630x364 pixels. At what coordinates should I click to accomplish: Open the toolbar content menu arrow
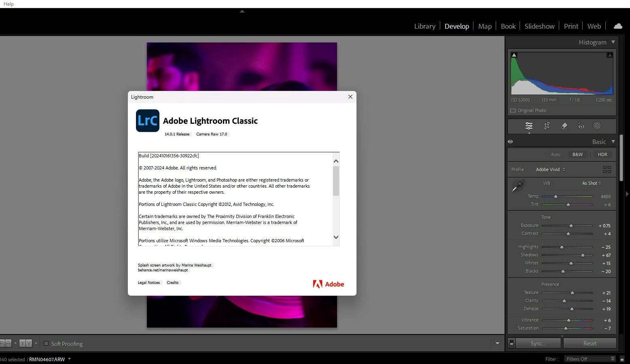click(497, 343)
